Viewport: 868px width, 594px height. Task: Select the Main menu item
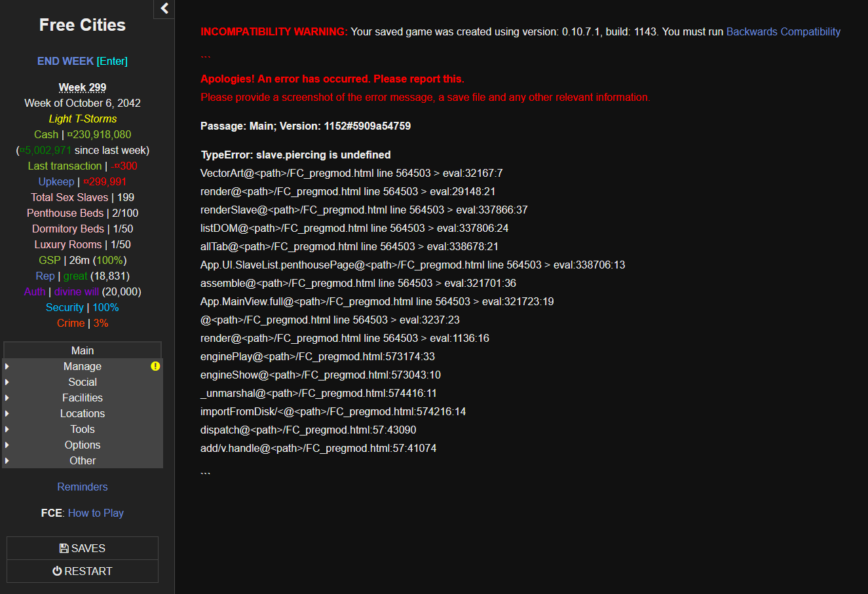(83, 350)
